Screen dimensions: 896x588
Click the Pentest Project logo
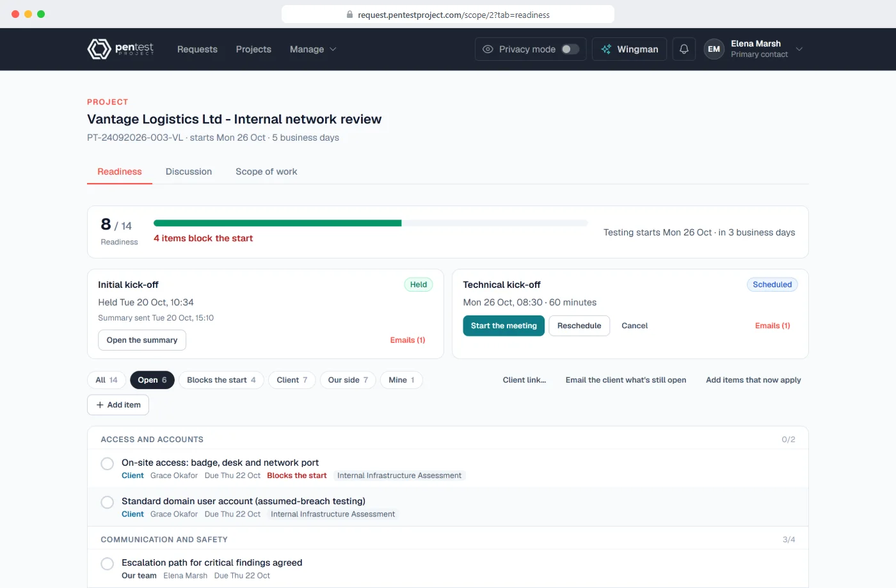tap(120, 49)
